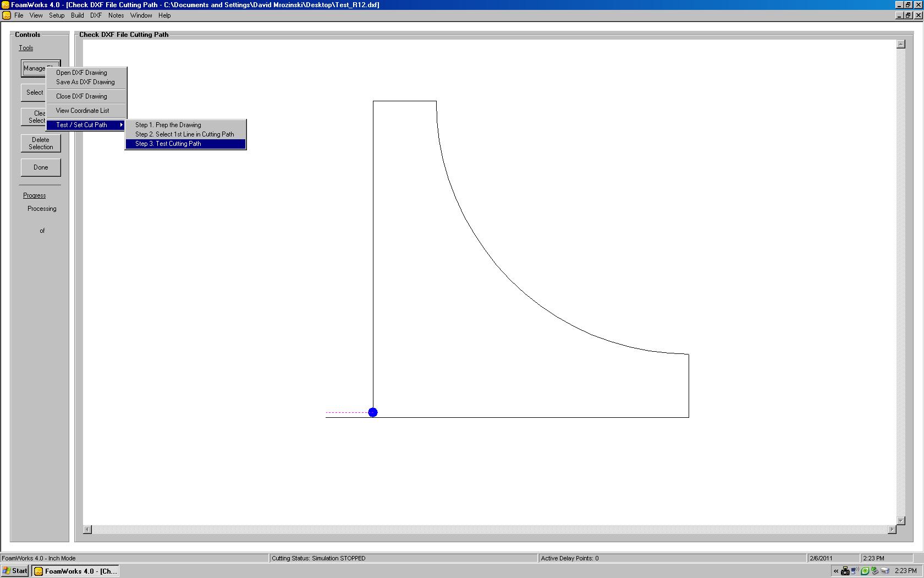Click the FoamWorks 4.0 taskbar button icon
The image size is (924, 578).
pyautogui.click(x=37, y=571)
